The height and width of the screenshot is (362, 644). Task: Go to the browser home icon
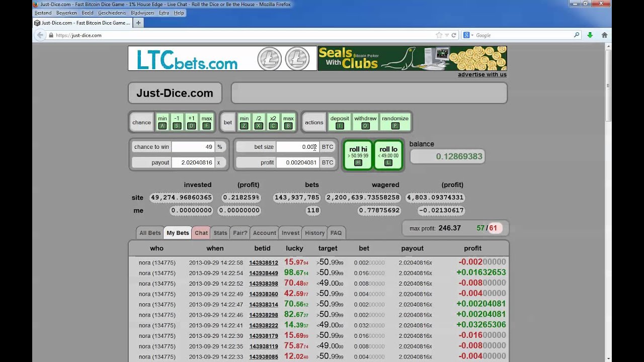click(x=604, y=35)
